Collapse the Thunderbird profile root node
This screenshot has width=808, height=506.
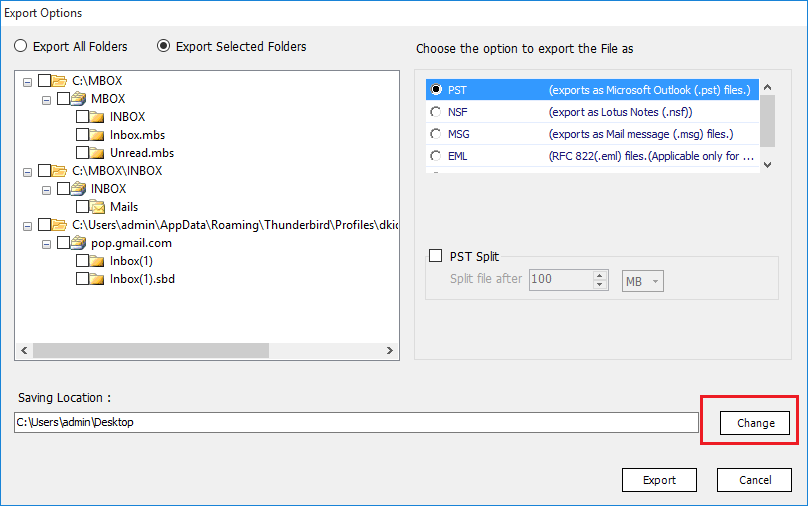pyautogui.click(x=27, y=226)
